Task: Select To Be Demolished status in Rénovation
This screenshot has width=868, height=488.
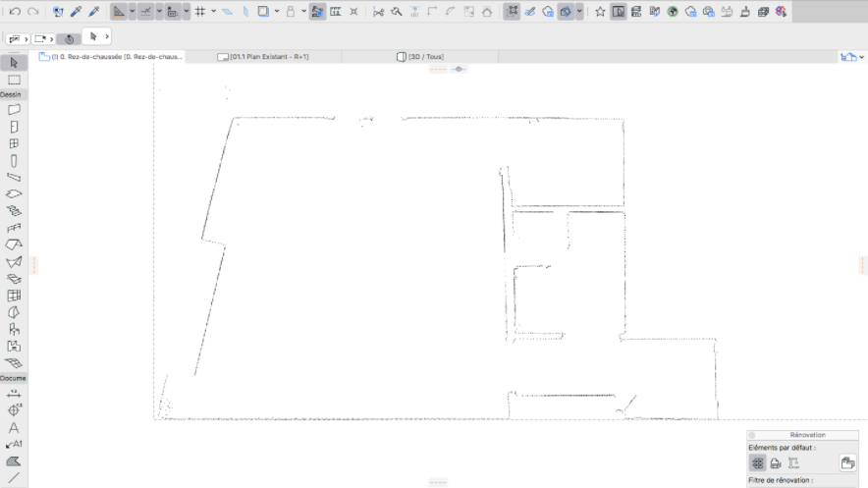Action: click(x=776, y=463)
